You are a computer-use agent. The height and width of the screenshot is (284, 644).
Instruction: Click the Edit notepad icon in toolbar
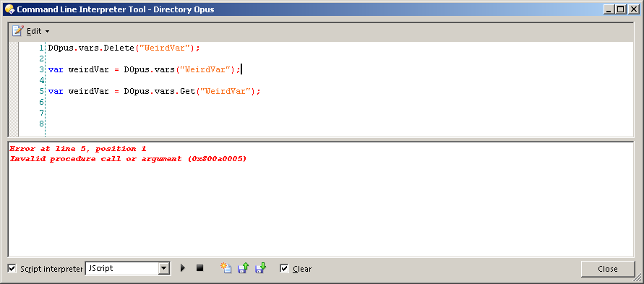click(x=17, y=31)
